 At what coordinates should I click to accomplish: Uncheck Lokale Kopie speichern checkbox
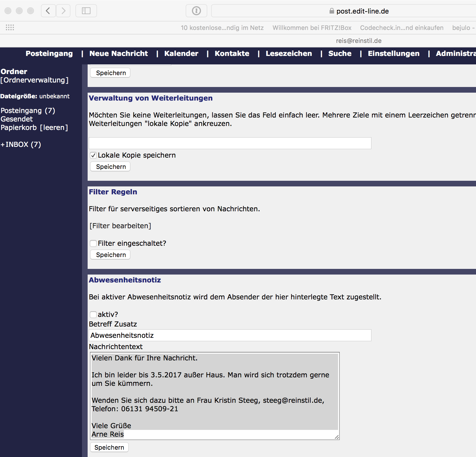click(93, 155)
